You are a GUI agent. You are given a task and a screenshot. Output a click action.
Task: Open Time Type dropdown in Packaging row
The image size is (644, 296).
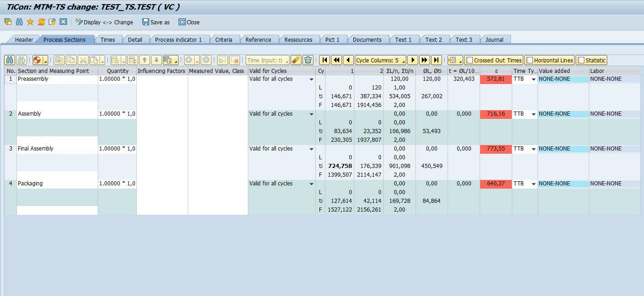tap(533, 184)
